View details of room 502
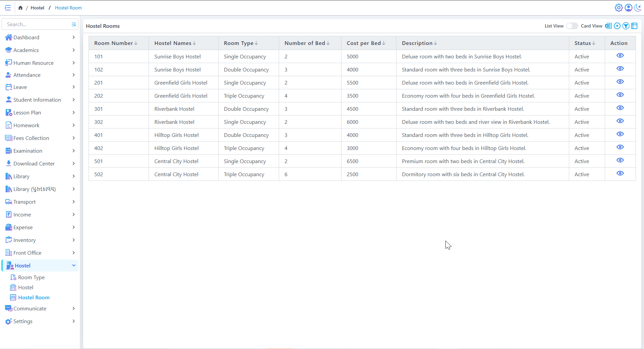 pyautogui.click(x=620, y=173)
